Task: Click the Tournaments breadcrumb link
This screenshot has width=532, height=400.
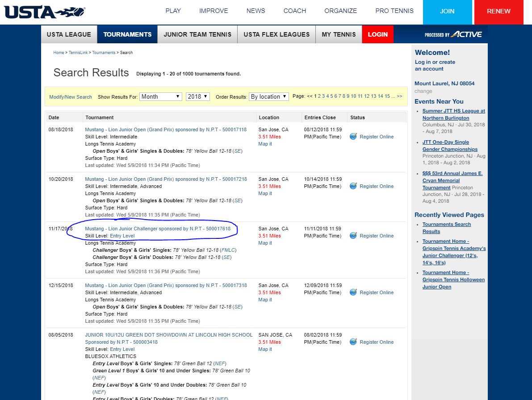Action: [x=104, y=53]
